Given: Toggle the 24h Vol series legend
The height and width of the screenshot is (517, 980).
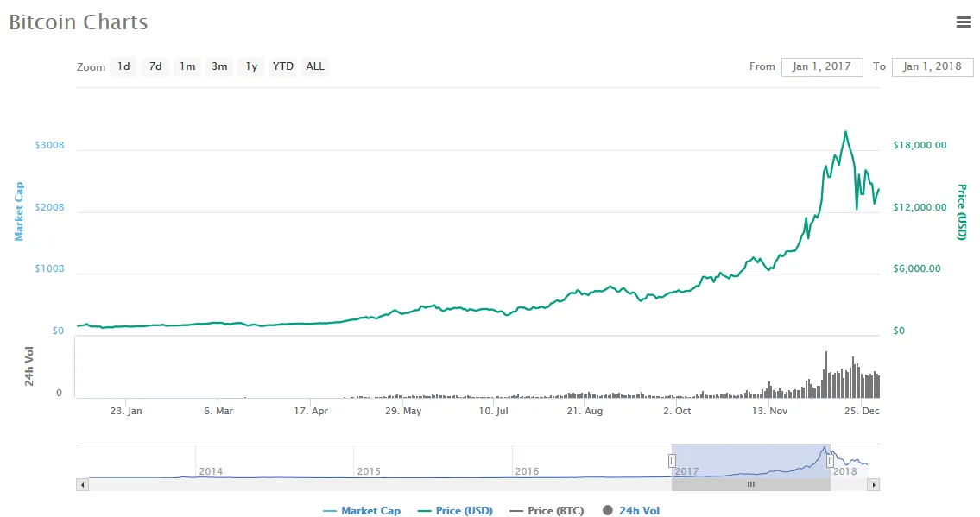Looking at the screenshot, I should (631, 511).
